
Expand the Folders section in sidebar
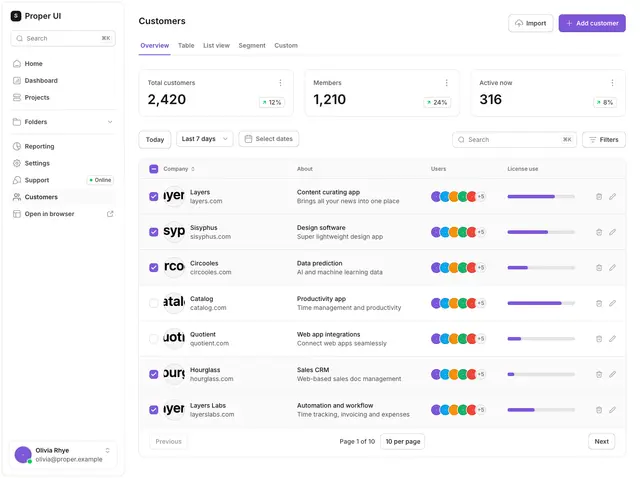(63, 122)
